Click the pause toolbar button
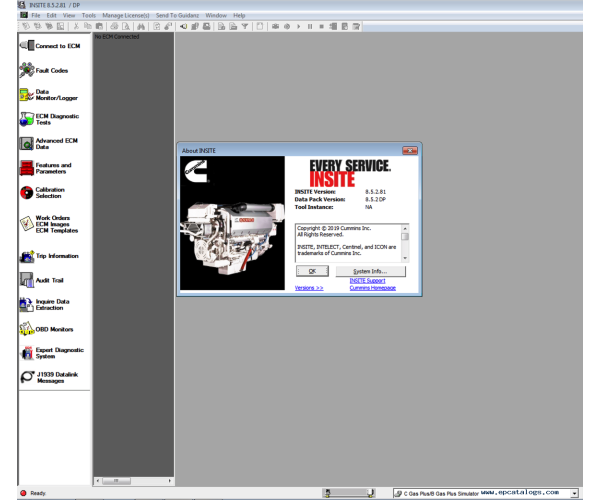600x500 pixels. [x=310, y=26]
